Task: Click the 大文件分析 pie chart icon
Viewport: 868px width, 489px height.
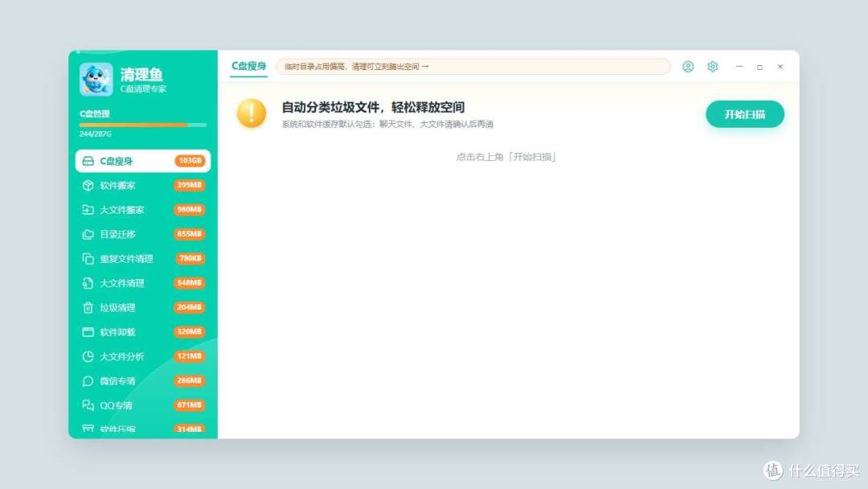Action: click(x=88, y=356)
